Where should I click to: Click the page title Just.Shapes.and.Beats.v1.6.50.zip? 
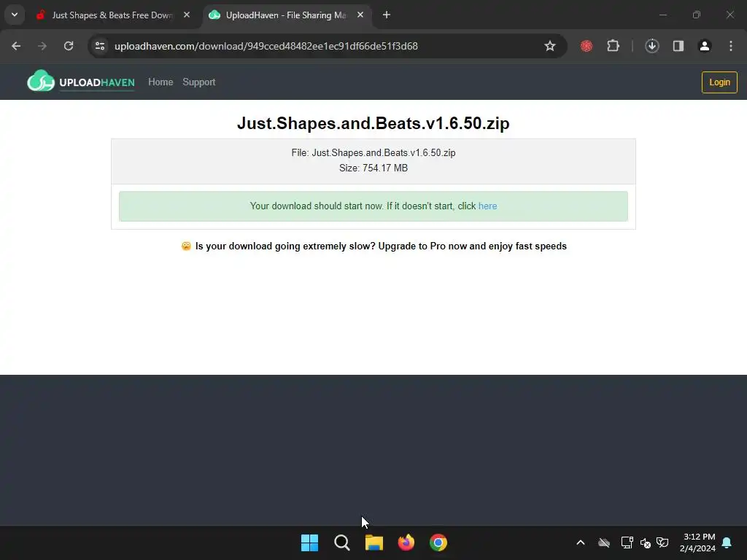click(x=373, y=123)
